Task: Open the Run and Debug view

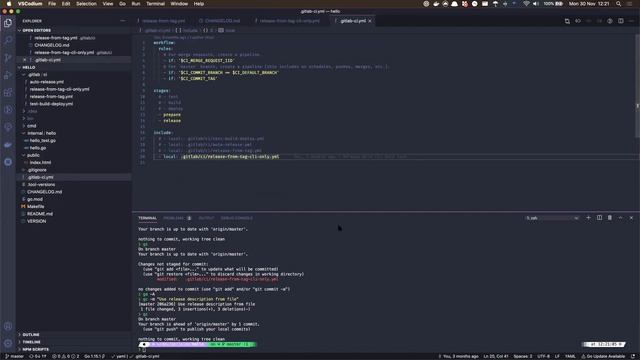Action: 8,75
